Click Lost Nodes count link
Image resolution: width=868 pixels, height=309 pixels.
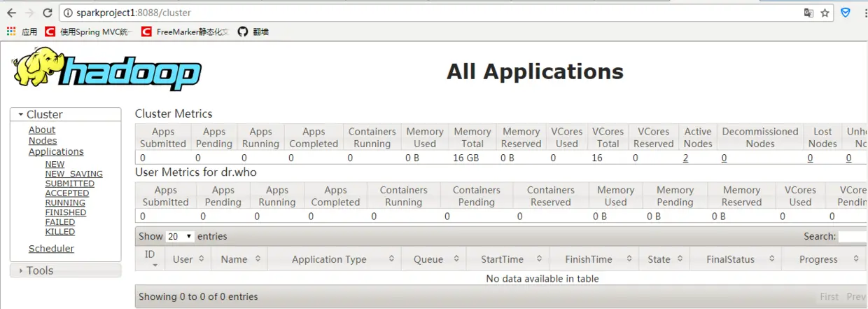click(x=810, y=158)
